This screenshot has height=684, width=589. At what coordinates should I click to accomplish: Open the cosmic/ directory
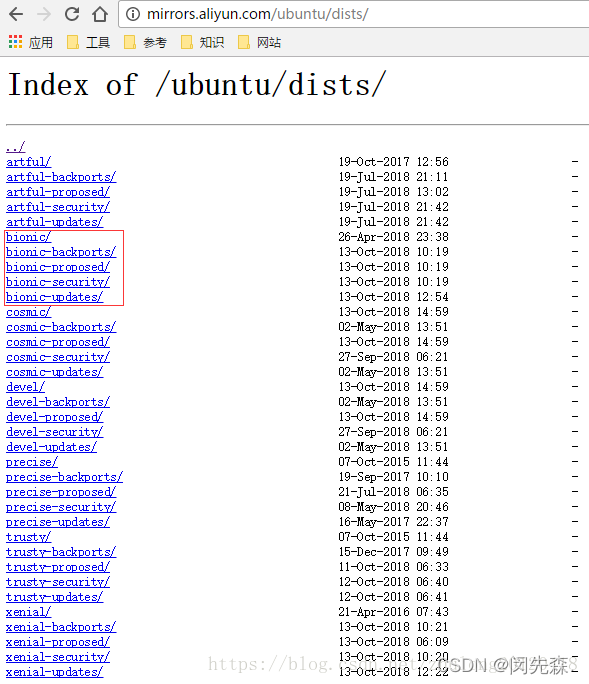pyautogui.click(x=28, y=312)
